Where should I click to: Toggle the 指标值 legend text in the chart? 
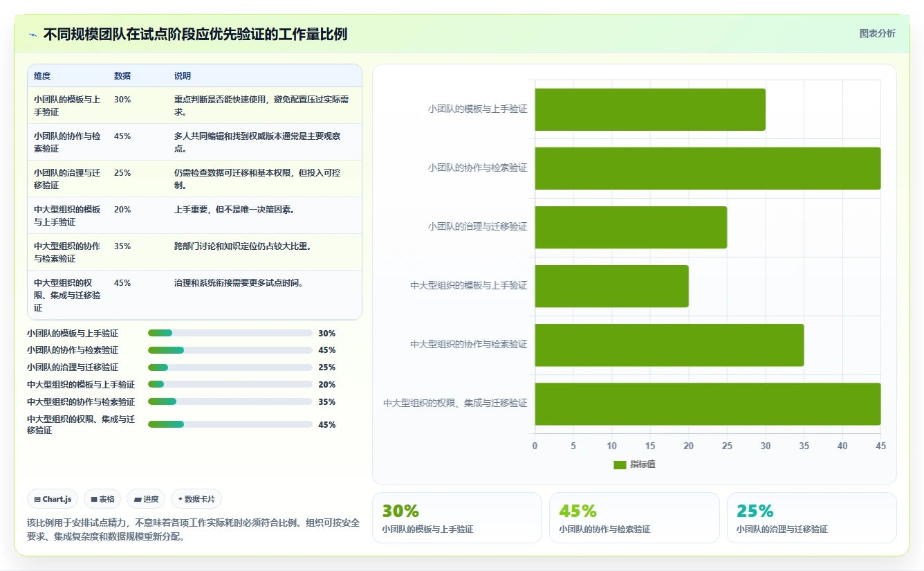[643, 464]
